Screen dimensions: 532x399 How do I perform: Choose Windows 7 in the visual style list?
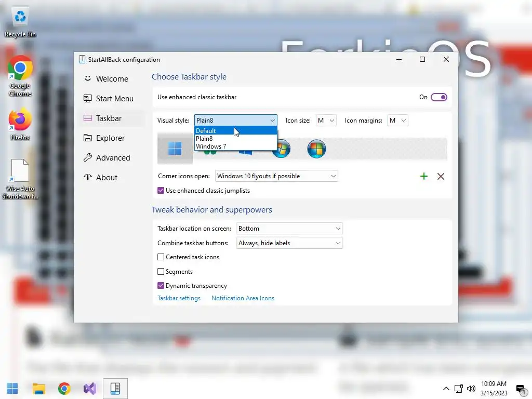[236, 146]
